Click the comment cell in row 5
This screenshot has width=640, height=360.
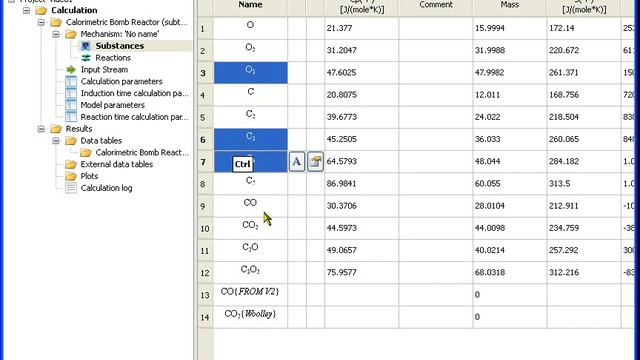tap(436, 117)
